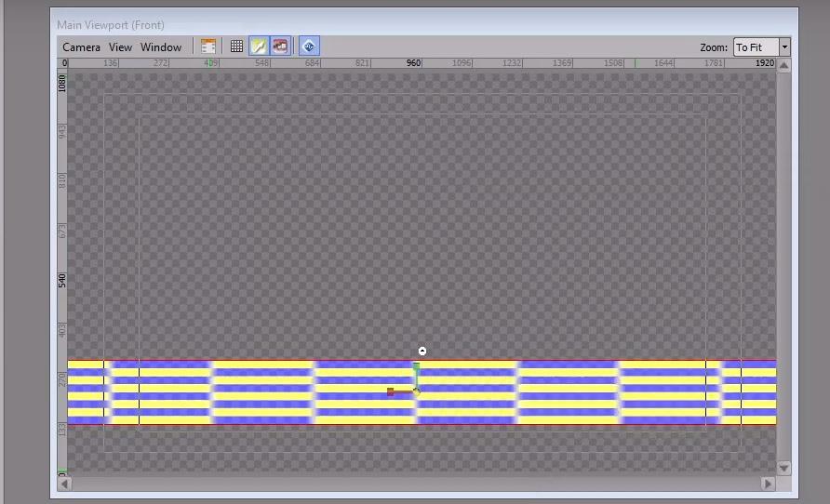
Task: Toggle the grid display icon
Action: (x=236, y=46)
